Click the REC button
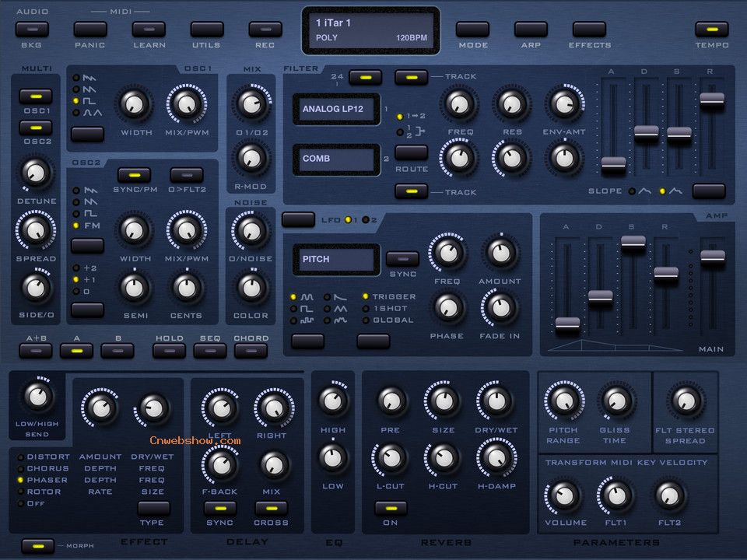This screenshot has height=560, width=747. click(265, 30)
